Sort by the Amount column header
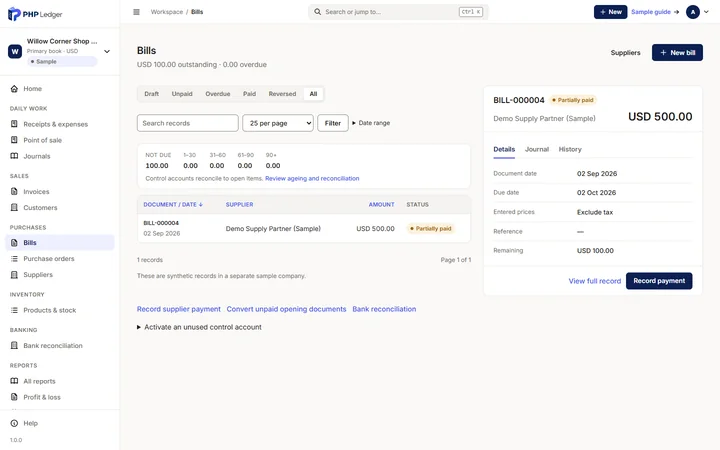 (381, 204)
